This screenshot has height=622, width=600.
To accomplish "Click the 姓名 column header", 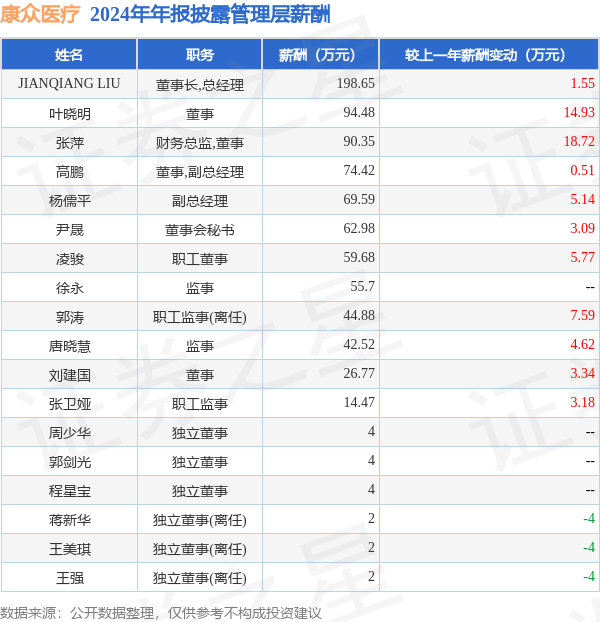I will coord(69,55).
